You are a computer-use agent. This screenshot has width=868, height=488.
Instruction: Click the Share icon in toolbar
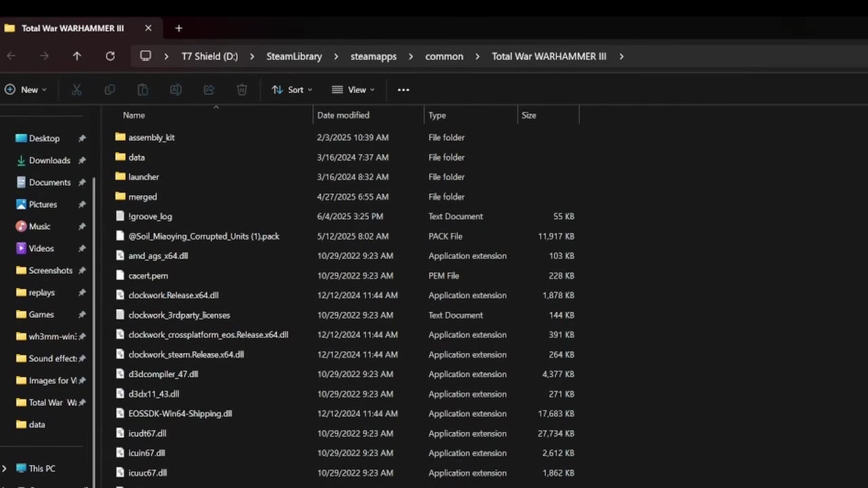[209, 89]
